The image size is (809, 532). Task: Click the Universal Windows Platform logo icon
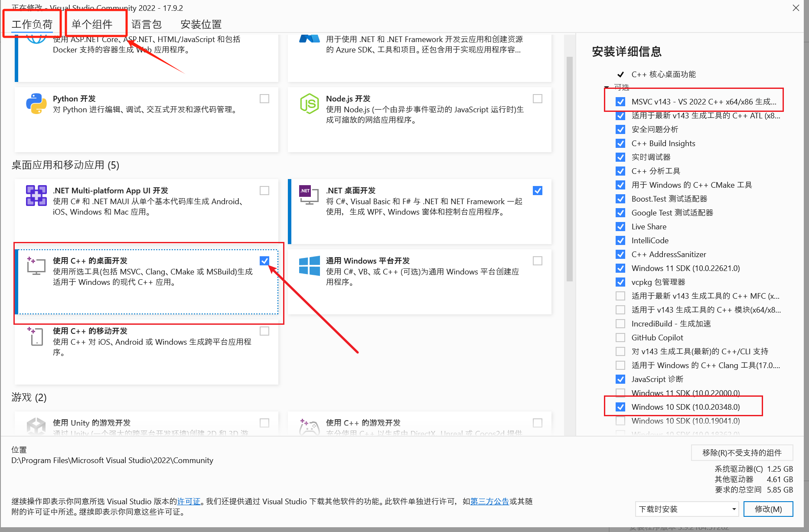tap(310, 265)
